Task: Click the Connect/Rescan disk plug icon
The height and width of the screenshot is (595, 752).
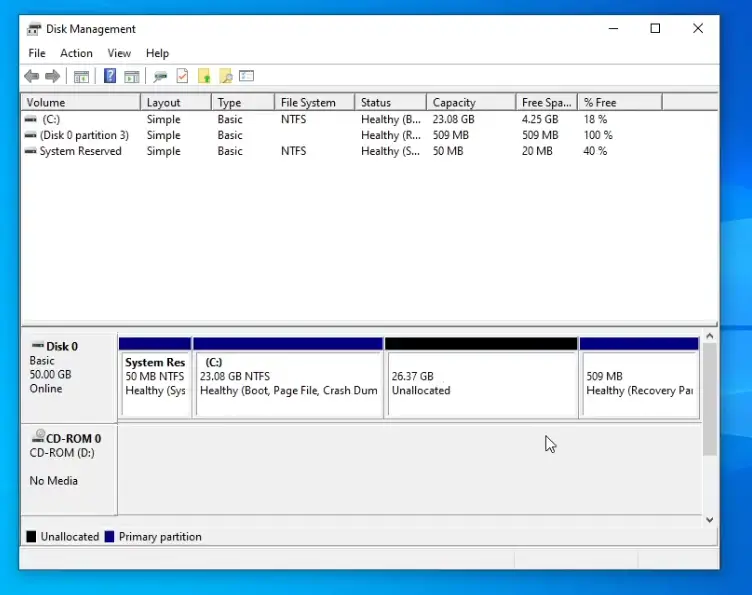Action: [160, 76]
